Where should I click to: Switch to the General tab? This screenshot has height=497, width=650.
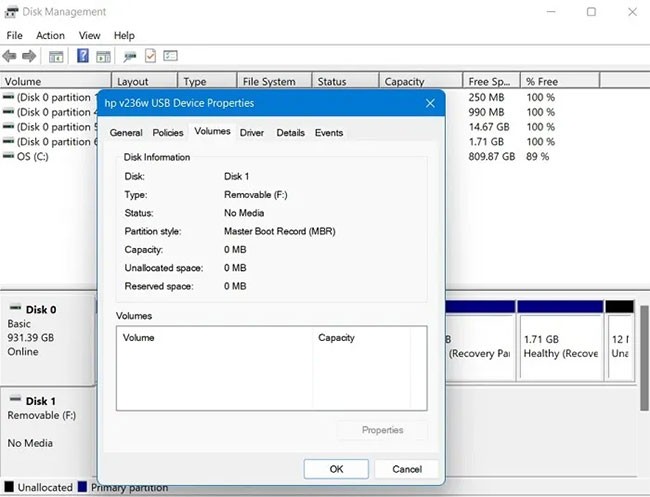coord(126,133)
